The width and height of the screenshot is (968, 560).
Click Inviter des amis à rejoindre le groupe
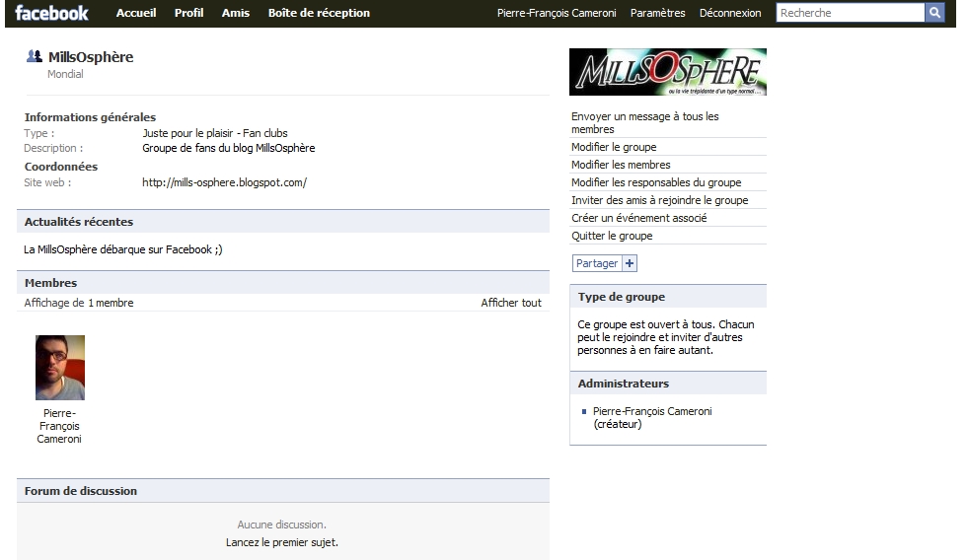pyautogui.click(x=659, y=200)
